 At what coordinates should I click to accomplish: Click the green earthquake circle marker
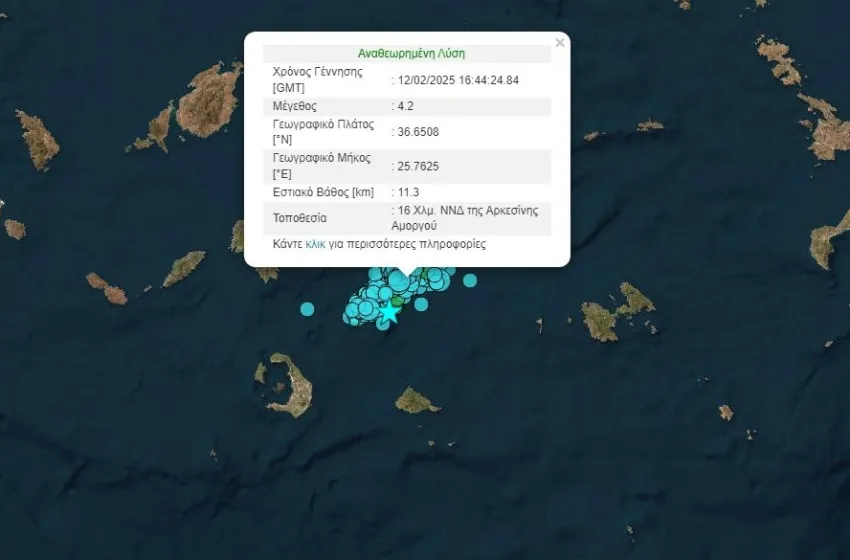pos(397,300)
